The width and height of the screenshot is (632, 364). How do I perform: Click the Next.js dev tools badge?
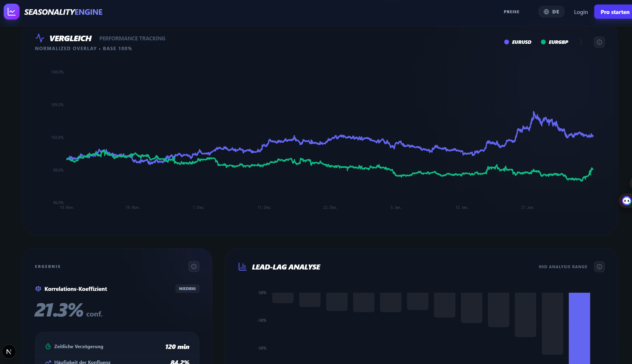pos(9,352)
